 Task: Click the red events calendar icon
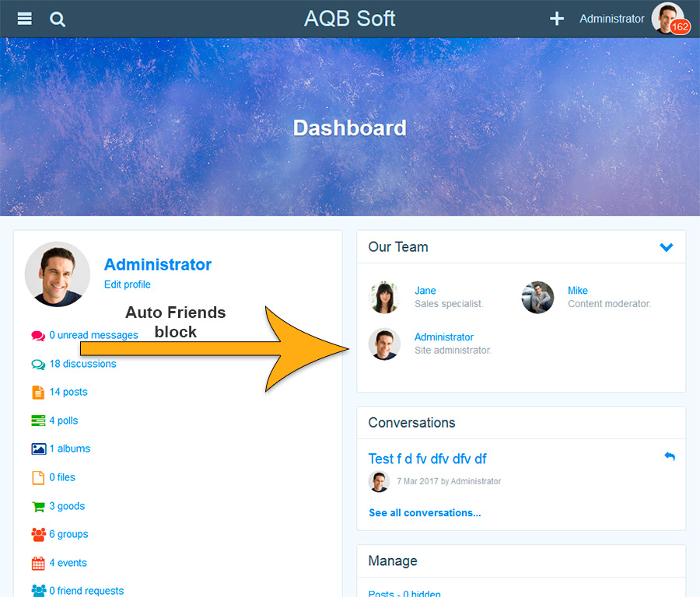click(38, 563)
